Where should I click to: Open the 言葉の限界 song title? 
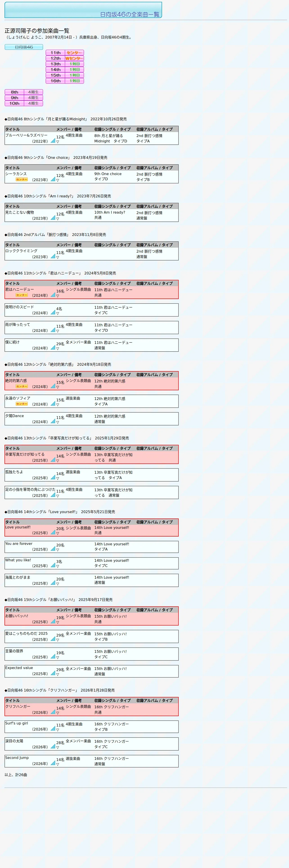coord(14,651)
